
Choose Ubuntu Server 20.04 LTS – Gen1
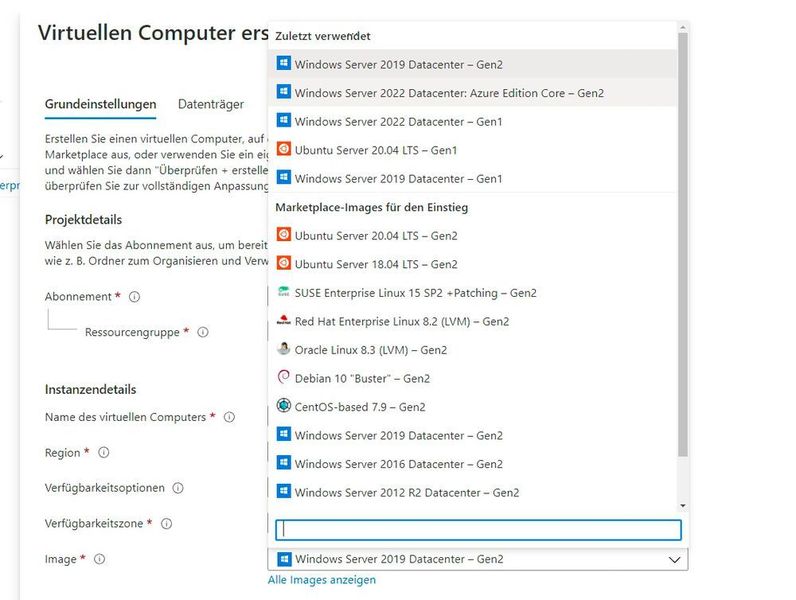coord(473,150)
